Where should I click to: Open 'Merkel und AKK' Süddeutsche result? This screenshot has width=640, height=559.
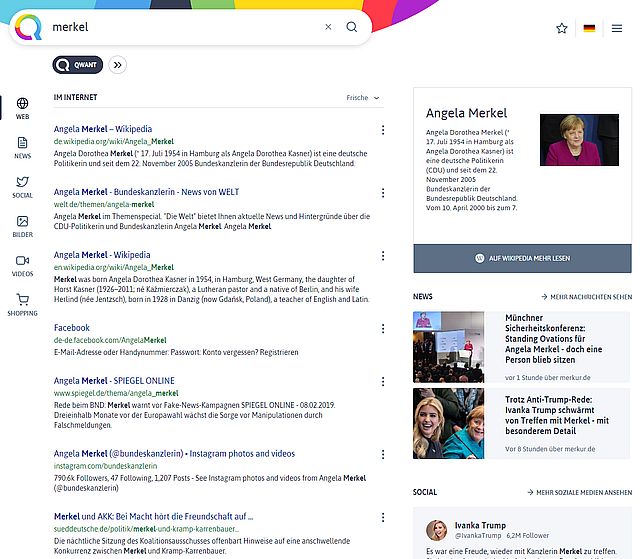tap(153, 517)
